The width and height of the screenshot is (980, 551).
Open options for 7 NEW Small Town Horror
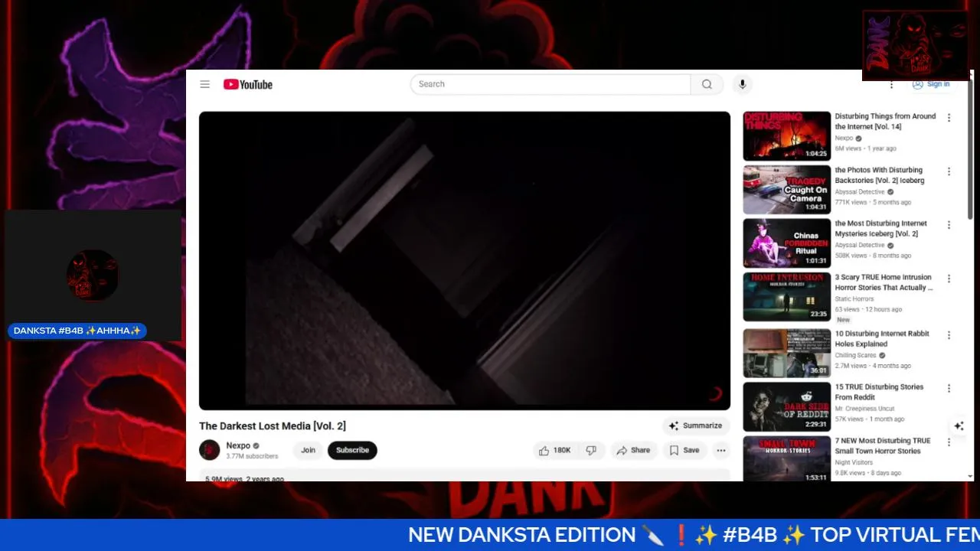tap(949, 442)
